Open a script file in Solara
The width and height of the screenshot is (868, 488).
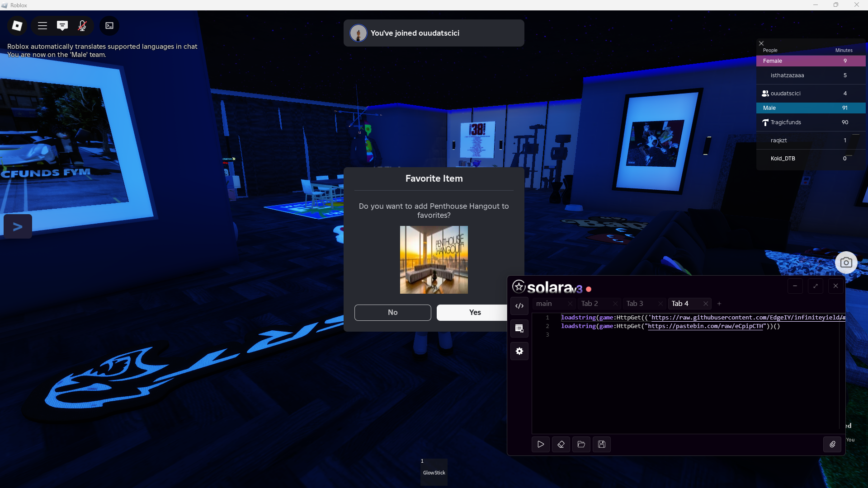pyautogui.click(x=581, y=445)
